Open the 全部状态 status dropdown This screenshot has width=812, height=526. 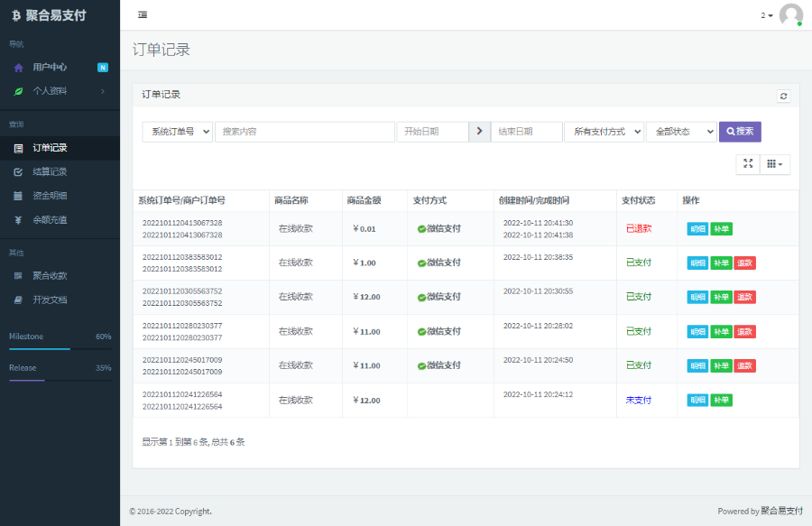(681, 132)
